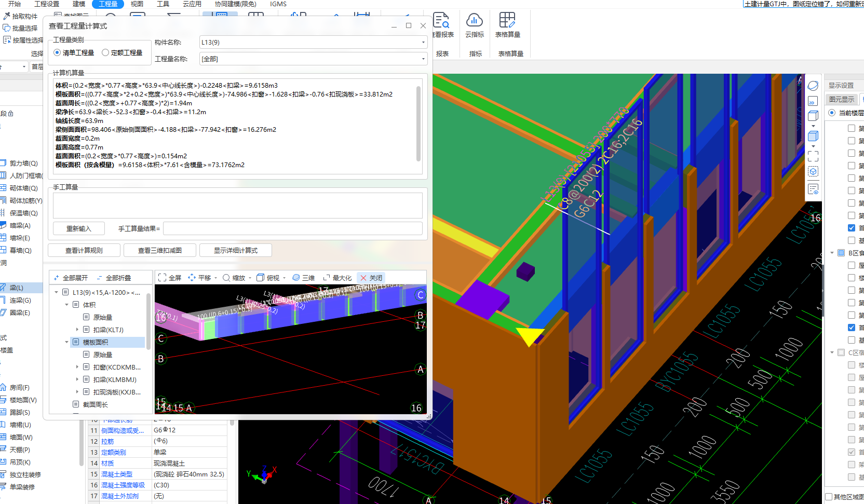Image resolution: width=864 pixels, height=504 pixels.
Task: Click the 查看计算规则 button
Action: click(x=84, y=250)
